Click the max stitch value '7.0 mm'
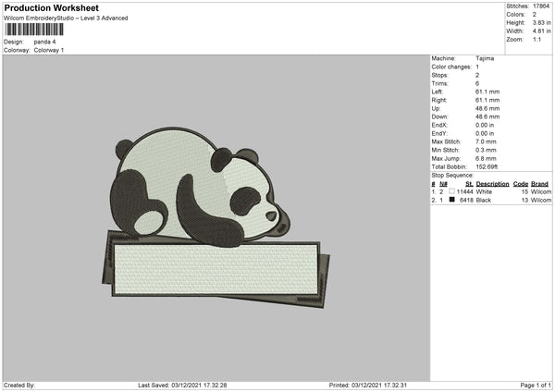The image size is (555, 392). coord(486,141)
